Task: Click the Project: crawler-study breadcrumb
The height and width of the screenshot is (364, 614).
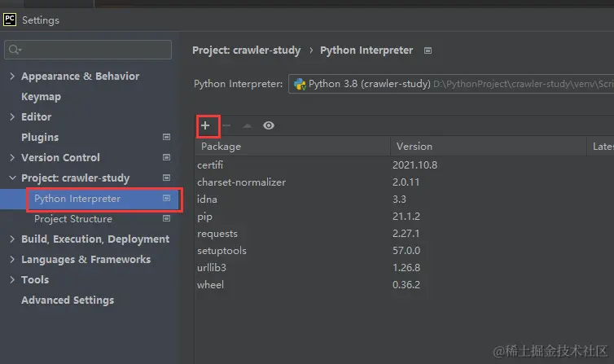Action: 246,50
